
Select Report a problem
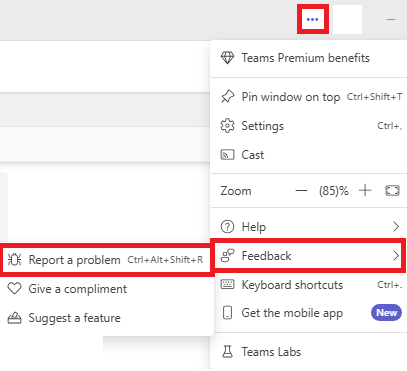tap(106, 260)
